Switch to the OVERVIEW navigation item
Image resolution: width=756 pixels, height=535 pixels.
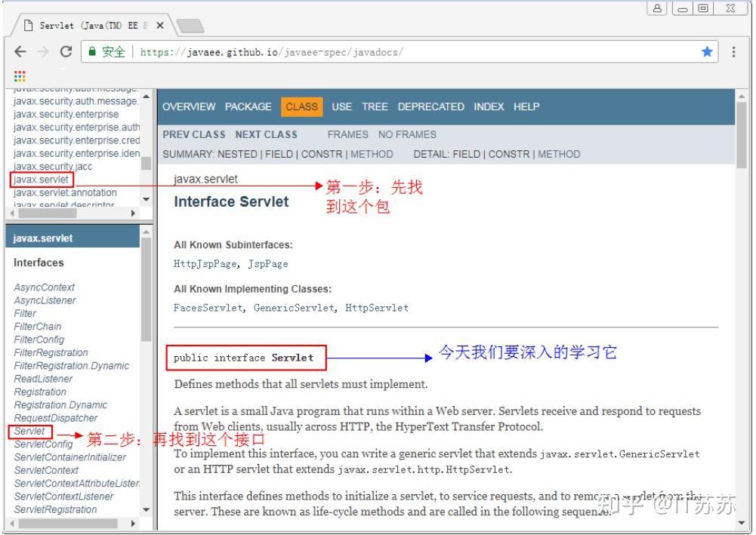[189, 106]
